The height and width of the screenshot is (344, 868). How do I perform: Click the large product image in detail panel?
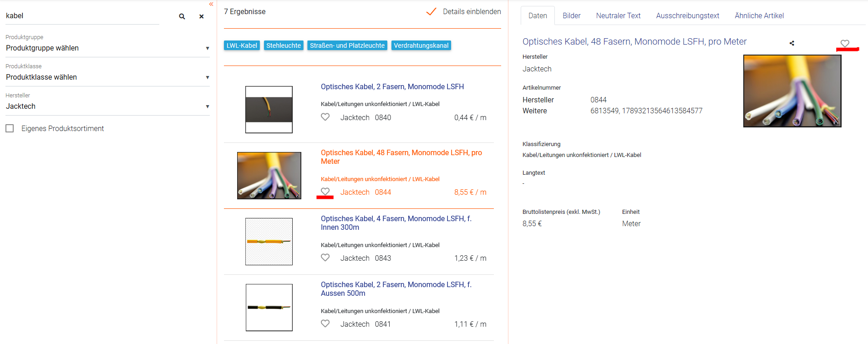[x=792, y=91]
